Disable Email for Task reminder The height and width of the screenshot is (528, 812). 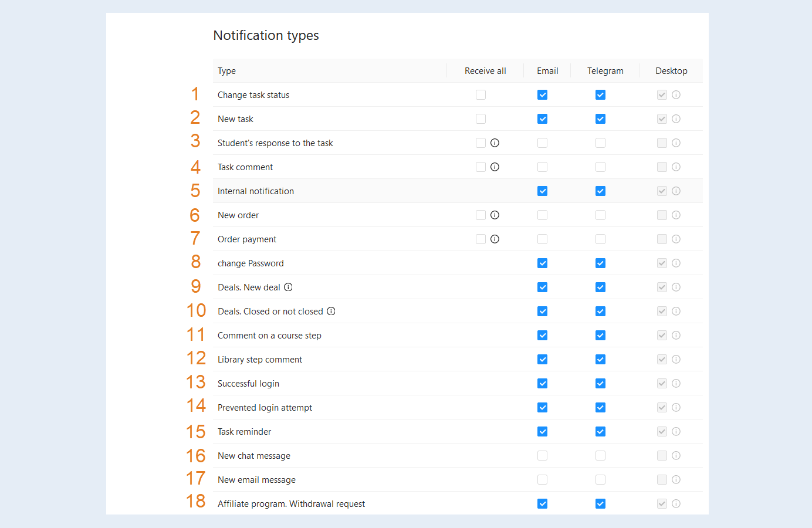[542, 431]
